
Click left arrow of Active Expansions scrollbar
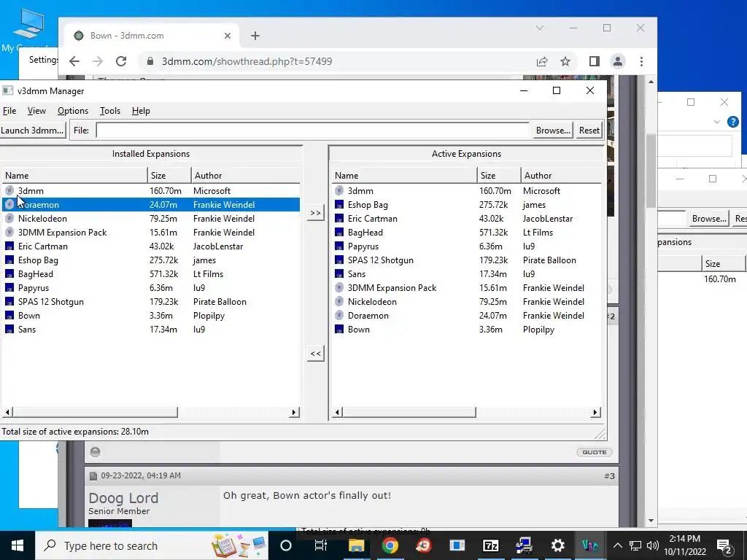click(337, 413)
